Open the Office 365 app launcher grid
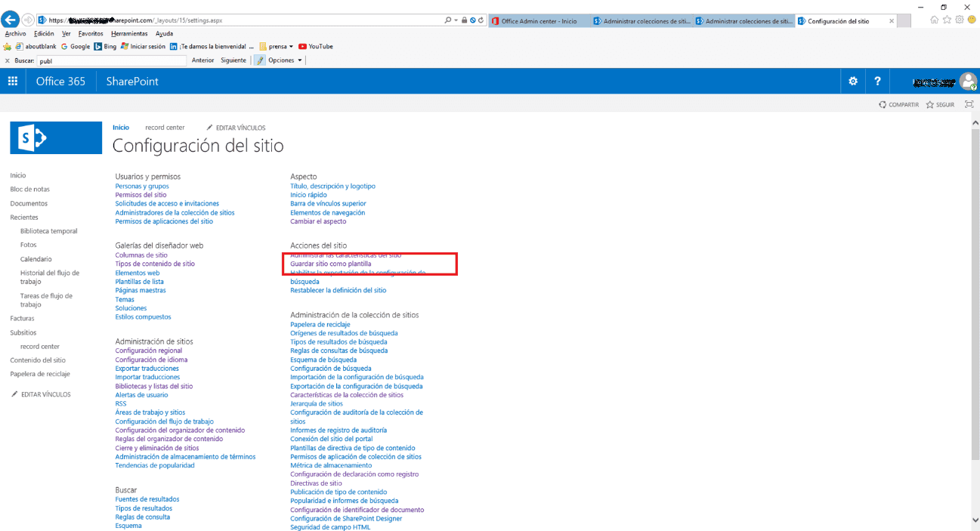The width and height of the screenshot is (980, 531). [x=13, y=81]
